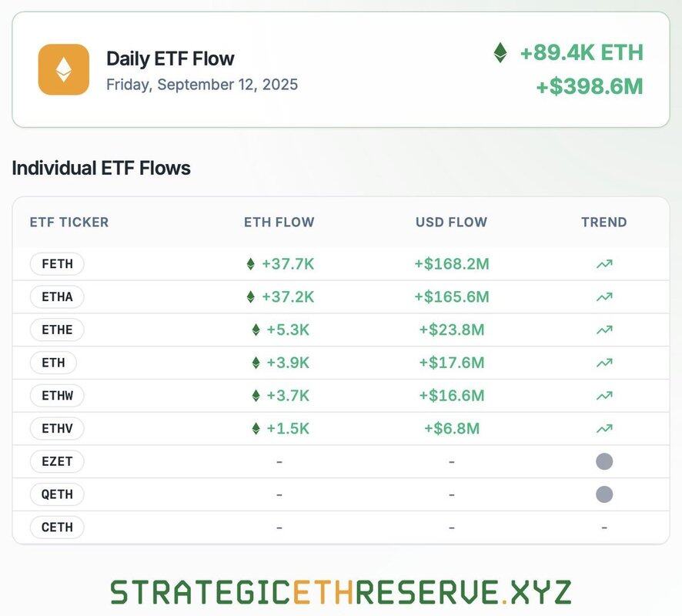The height and width of the screenshot is (616, 682).
Task: Click the ETH diamond icon next to +1.5K
Action: 256,428
